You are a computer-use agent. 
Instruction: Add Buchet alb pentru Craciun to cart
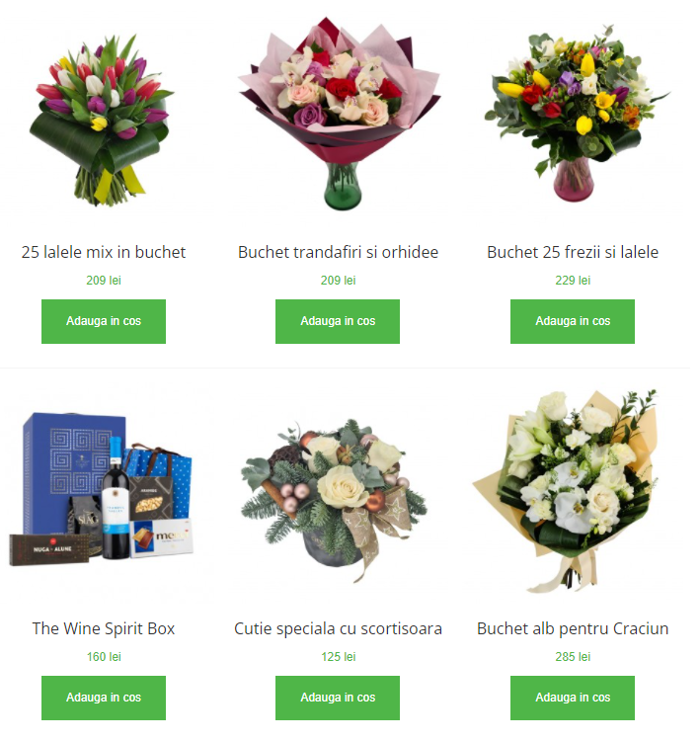pyautogui.click(x=573, y=698)
